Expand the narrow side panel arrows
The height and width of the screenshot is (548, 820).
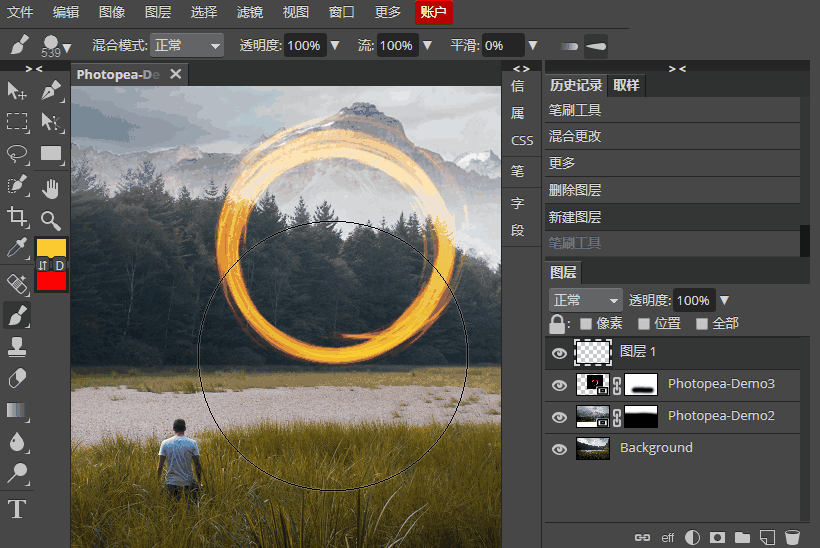pos(521,68)
